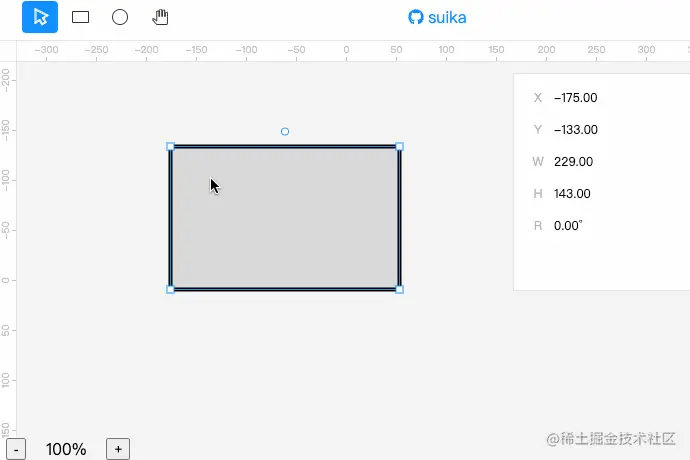This screenshot has width=690, height=460.
Task: Edit the height value 143.00
Action: tap(572, 194)
